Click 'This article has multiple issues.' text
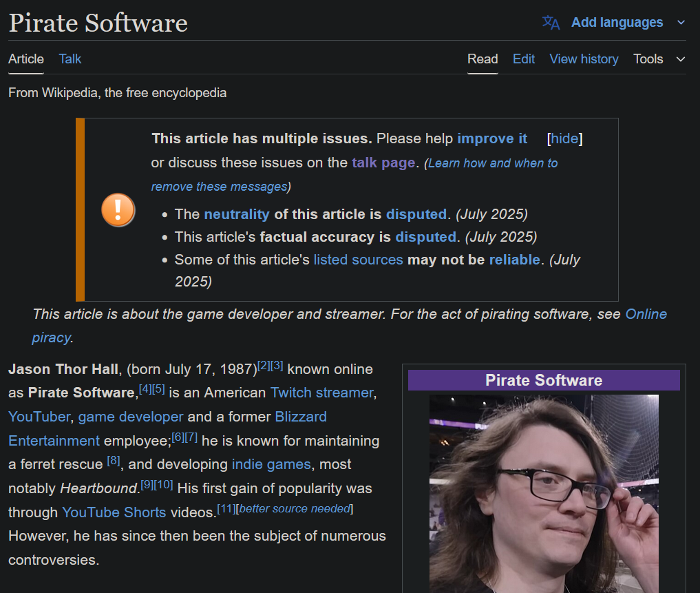The height and width of the screenshot is (593, 700). (x=262, y=138)
